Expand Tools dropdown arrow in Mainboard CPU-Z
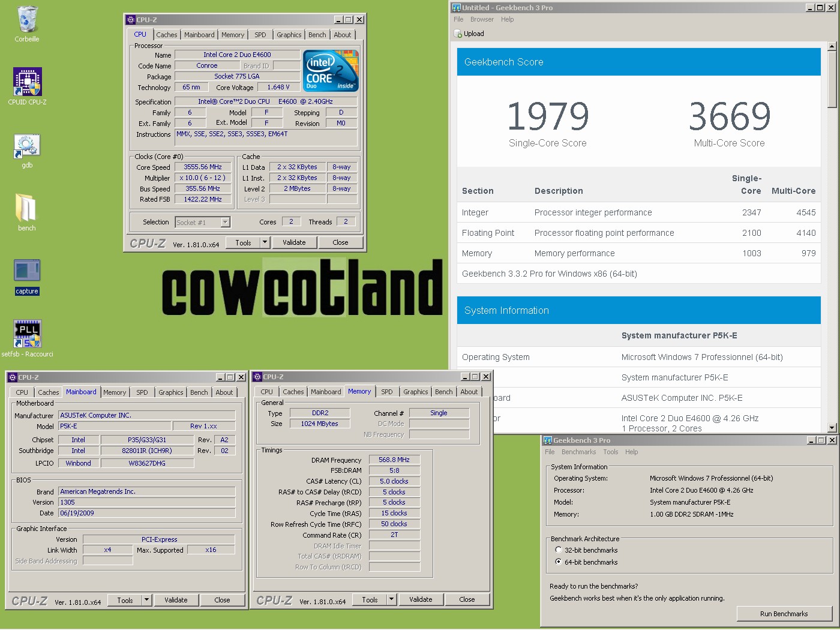Screen dimensions: 840x630 point(146,600)
